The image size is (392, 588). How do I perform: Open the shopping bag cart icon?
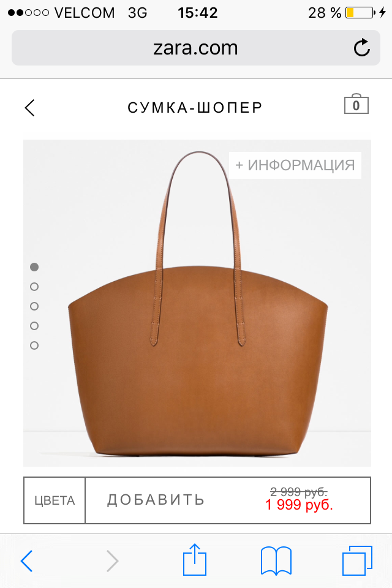click(x=356, y=104)
